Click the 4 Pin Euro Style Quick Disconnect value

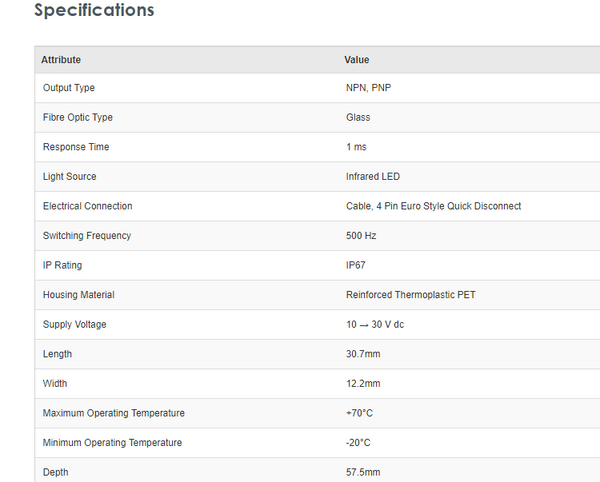(x=433, y=206)
